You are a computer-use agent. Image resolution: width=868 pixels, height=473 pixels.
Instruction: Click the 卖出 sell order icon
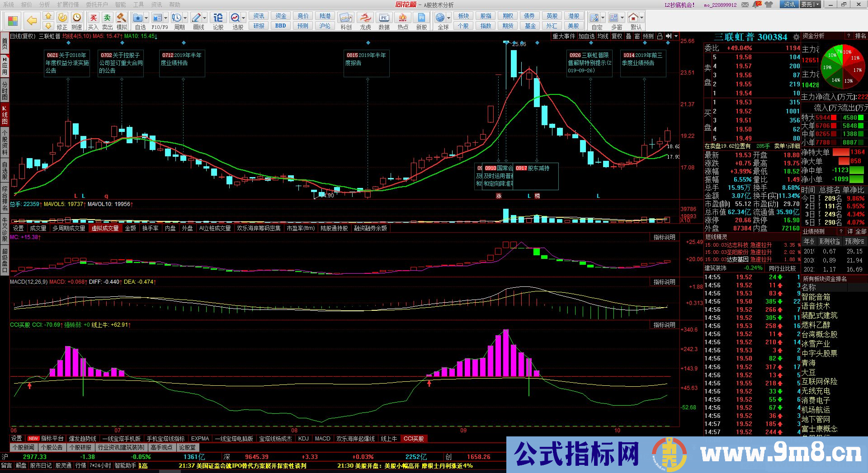[107, 17]
